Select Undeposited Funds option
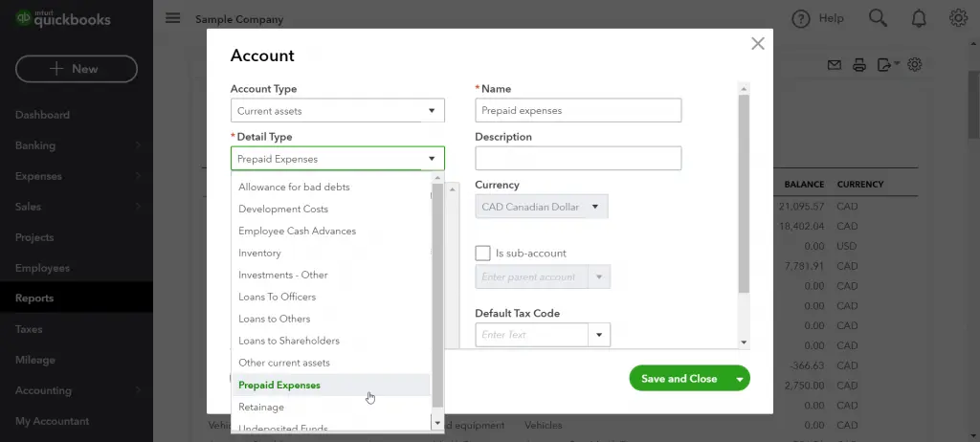 tap(330, 428)
